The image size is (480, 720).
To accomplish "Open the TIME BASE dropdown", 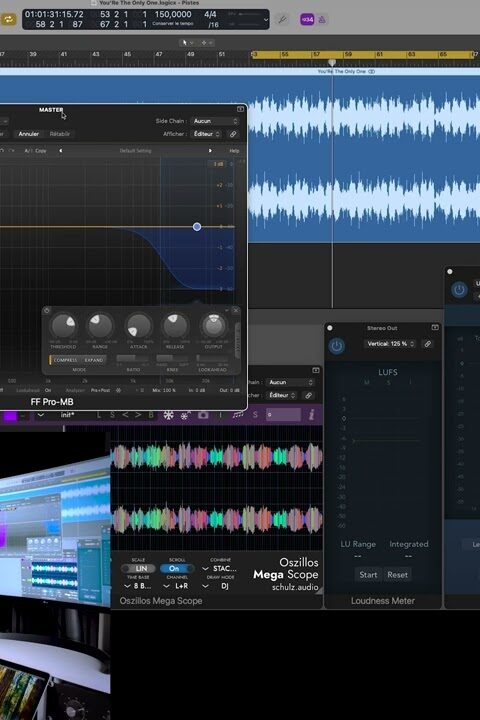I will [138, 586].
